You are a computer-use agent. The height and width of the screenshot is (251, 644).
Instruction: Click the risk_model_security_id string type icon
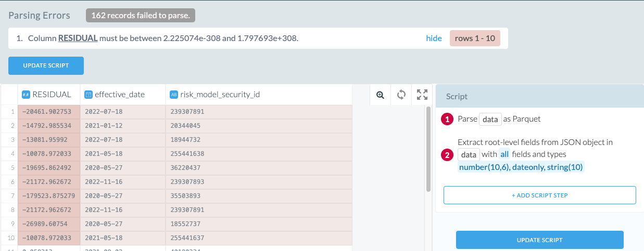[x=174, y=95]
